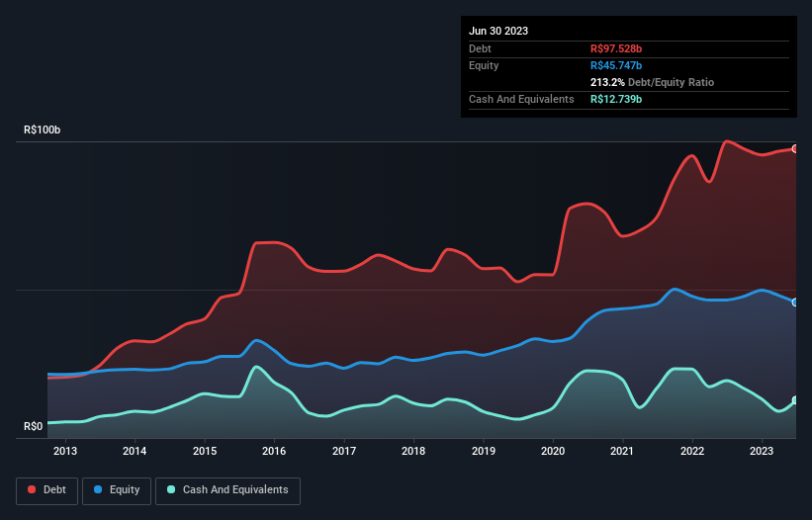Select the 2020 x-axis label
Viewport: 812px width, 520px height.
click(x=553, y=451)
